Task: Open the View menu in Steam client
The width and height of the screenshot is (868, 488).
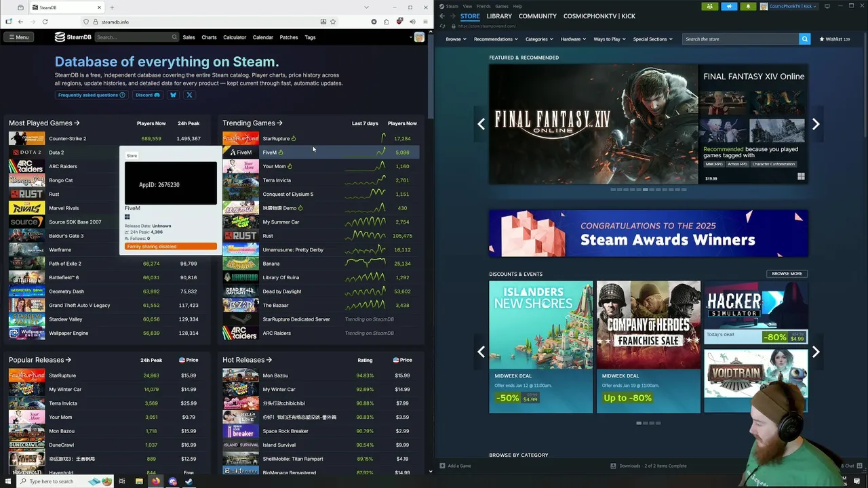Action: coord(467,6)
